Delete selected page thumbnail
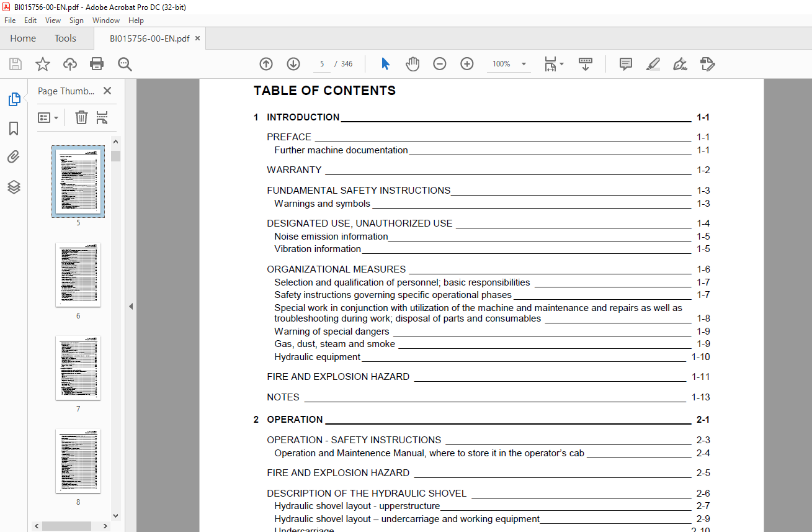The image size is (812, 532). click(81, 117)
